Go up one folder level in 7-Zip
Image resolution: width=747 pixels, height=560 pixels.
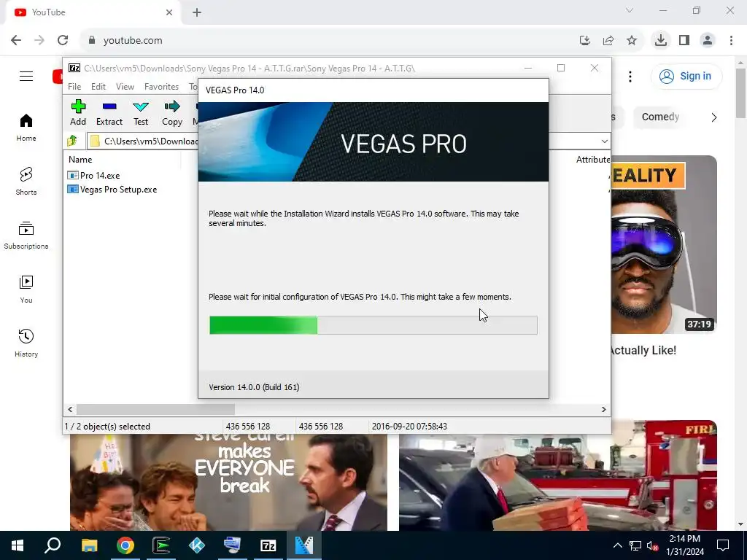(72, 141)
